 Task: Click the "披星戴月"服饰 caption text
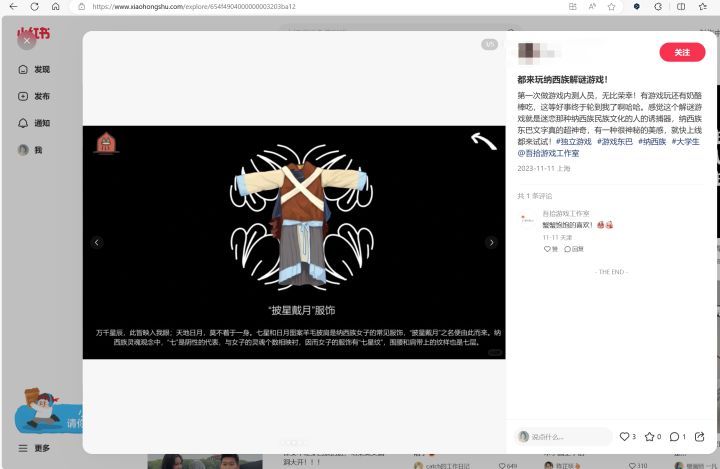[302, 311]
